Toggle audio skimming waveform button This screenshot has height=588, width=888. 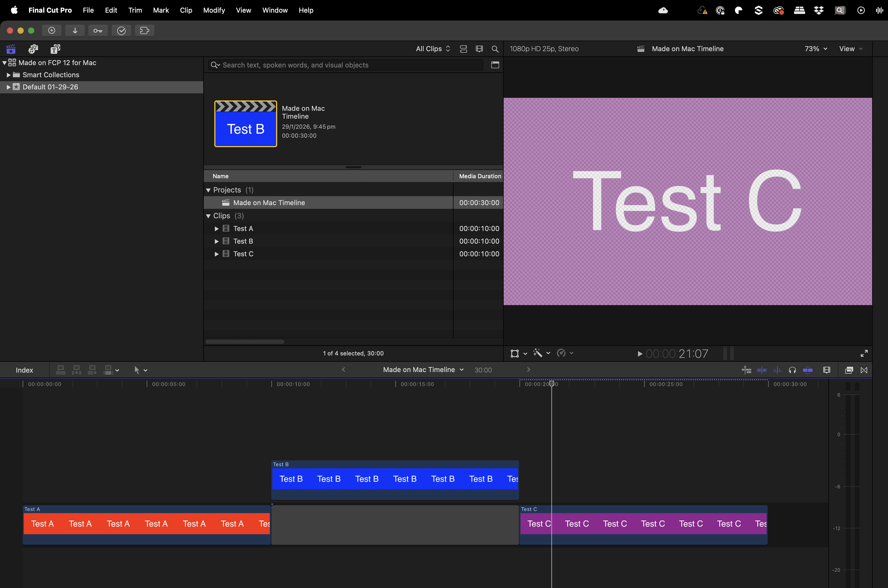click(777, 370)
